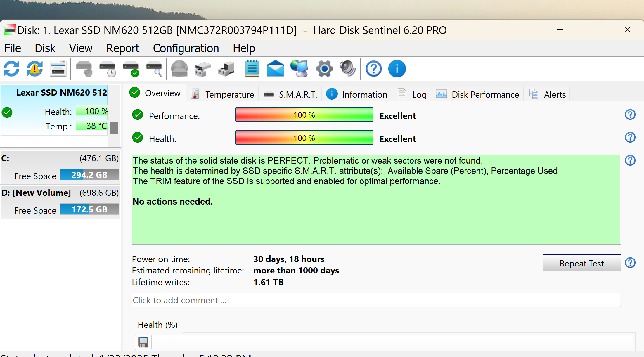Switch to the Log tab
This screenshot has width=644, height=357.
[x=412, y=94]
